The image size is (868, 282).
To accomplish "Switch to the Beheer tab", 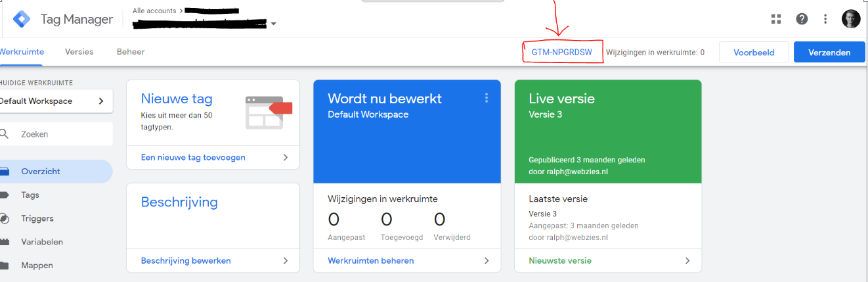I will [131, 52].
